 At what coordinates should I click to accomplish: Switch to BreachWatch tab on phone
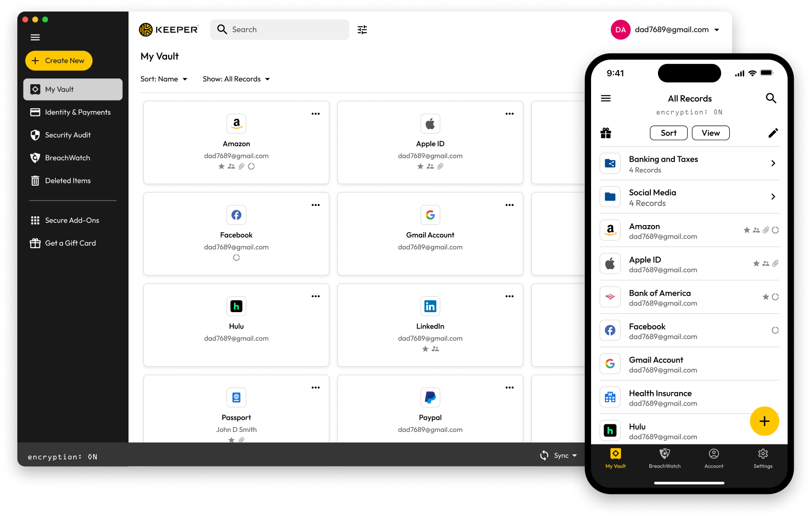coord(665,458)
